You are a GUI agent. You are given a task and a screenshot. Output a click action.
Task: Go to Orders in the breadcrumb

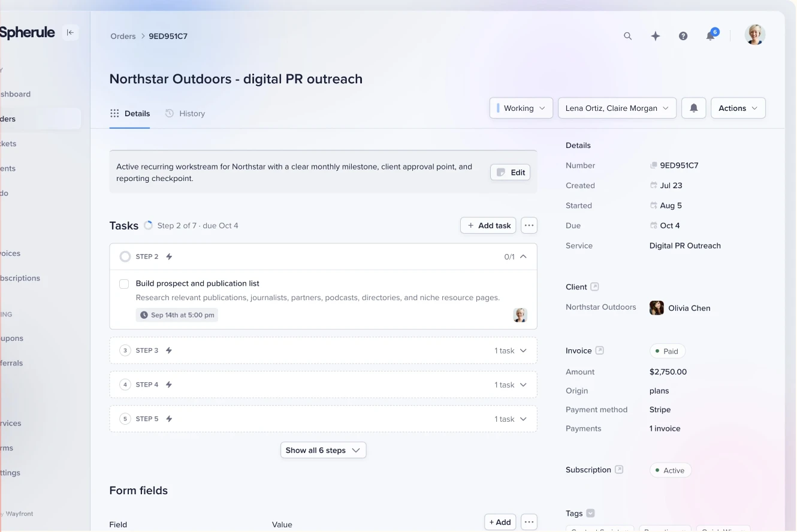pos(123,36)
